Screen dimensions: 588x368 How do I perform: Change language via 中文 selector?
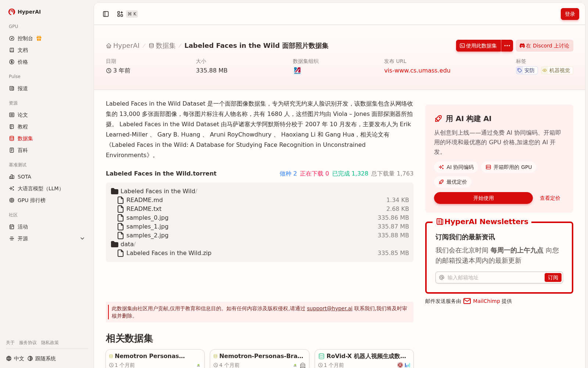click(x=15, y=358)
